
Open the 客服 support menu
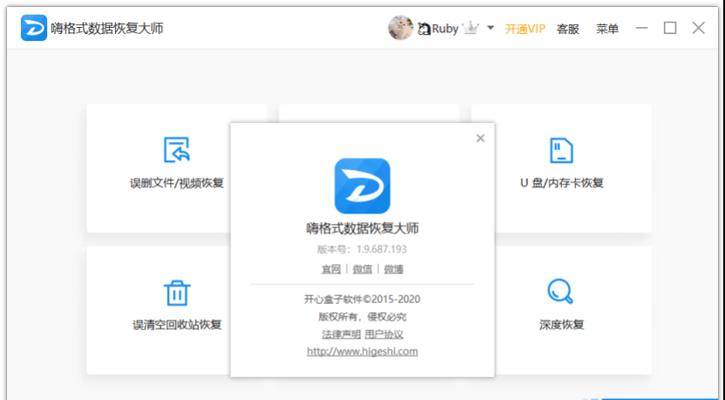coord(568,29)
